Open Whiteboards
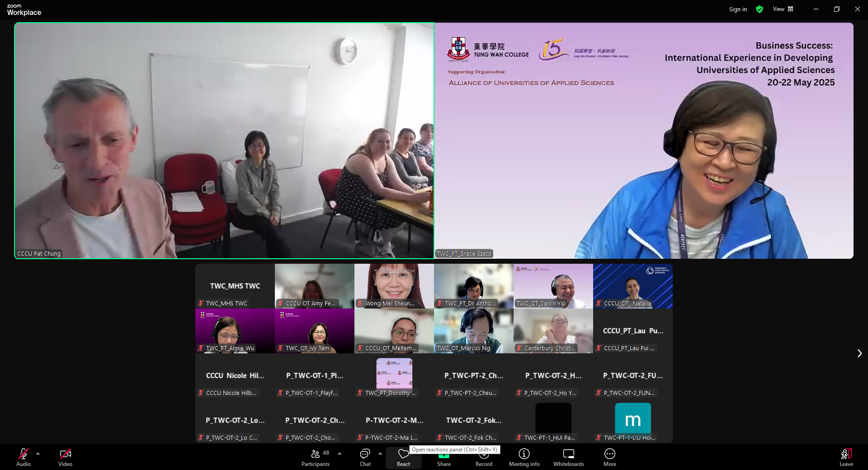Screen dimensions: 868x470 pyautogui.click(x=569, y=457)
